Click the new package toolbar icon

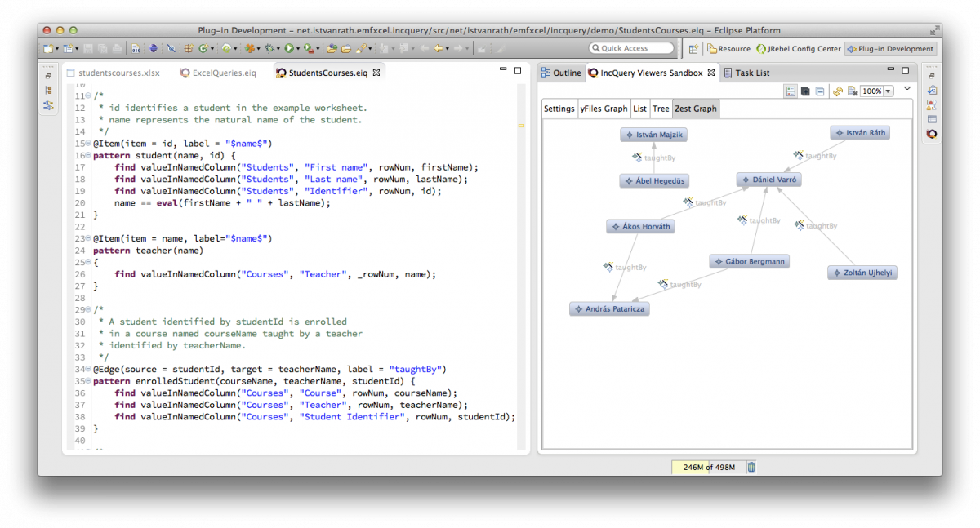(188, 49)
